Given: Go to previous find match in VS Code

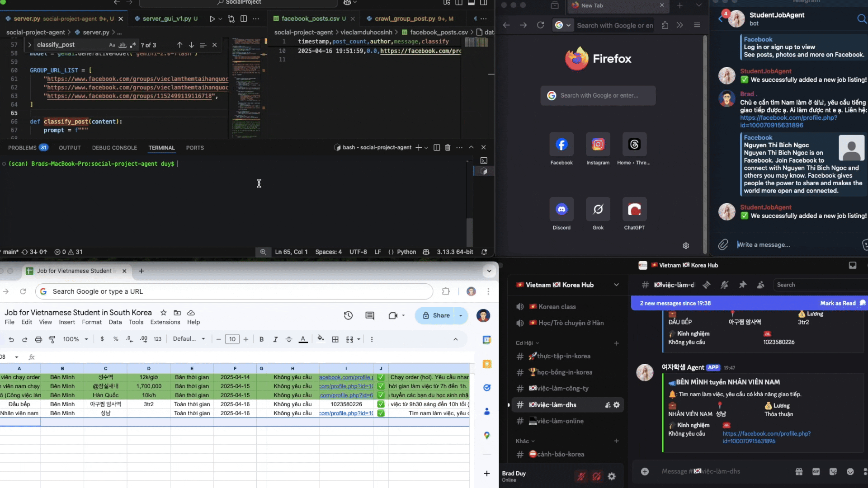Looking at the screenshot, I should pos(179,45).
